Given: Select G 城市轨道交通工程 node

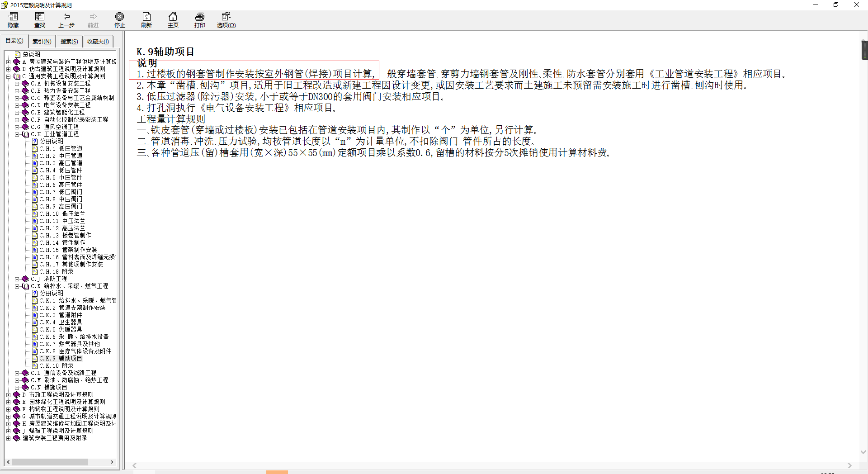Looking at the screenshot, I should click(69, 416).
